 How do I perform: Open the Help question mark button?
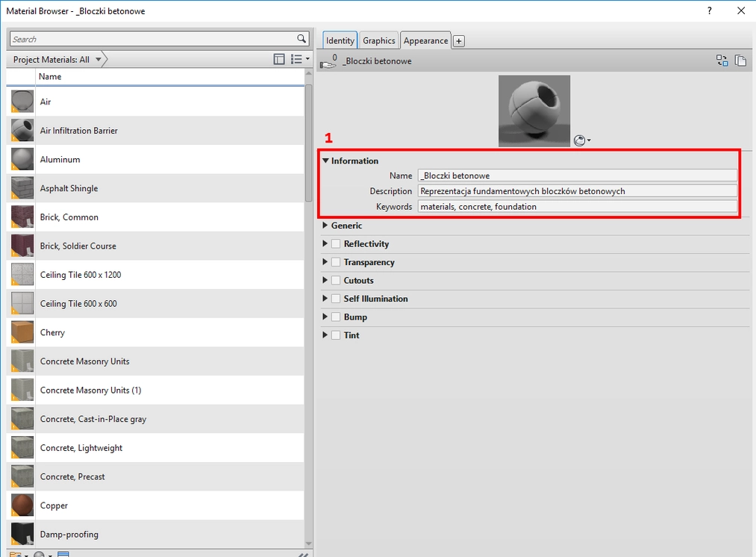click(709, 10)
